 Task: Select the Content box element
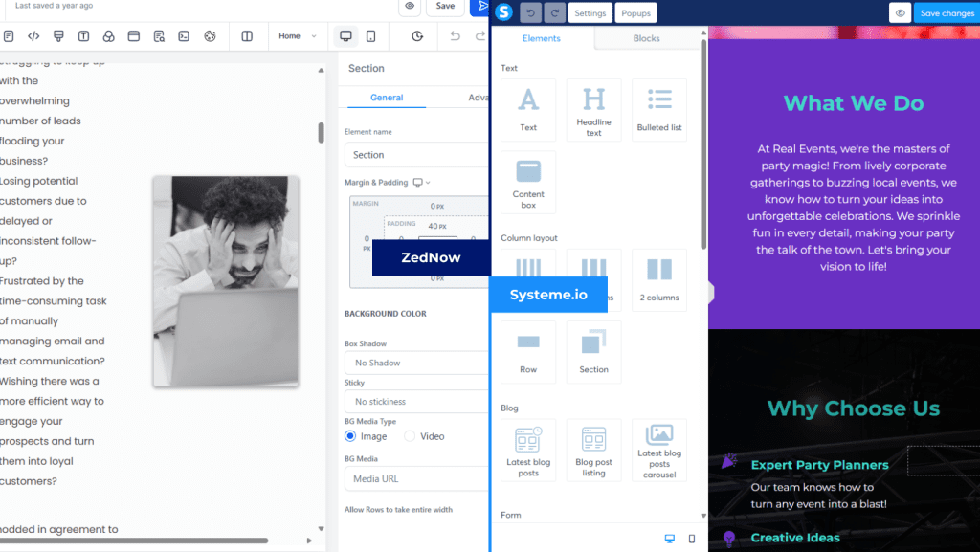tap(528, 181)
